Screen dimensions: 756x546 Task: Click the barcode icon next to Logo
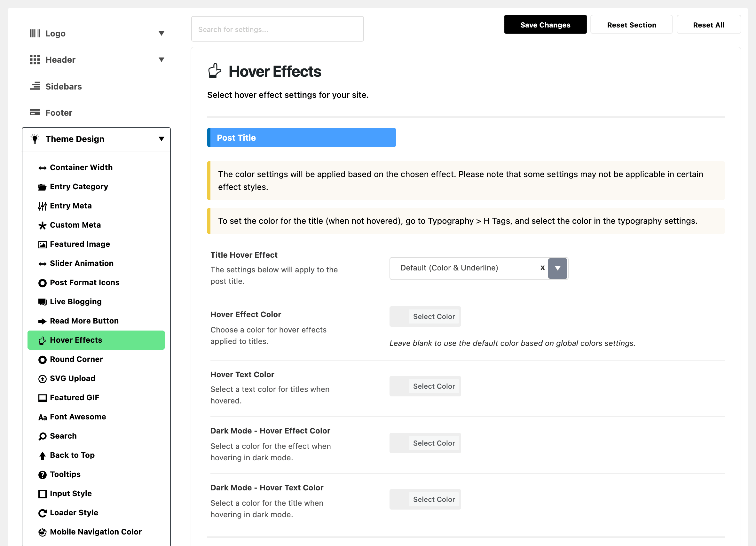35,33
